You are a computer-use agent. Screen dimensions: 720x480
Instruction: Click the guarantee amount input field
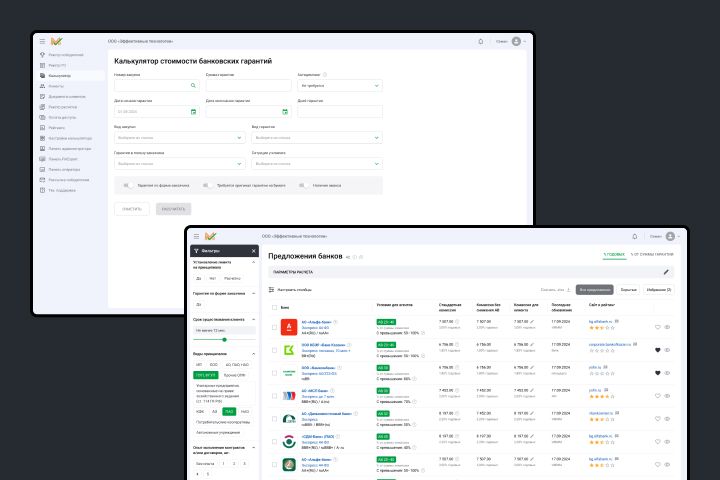[x=248, y=85]
